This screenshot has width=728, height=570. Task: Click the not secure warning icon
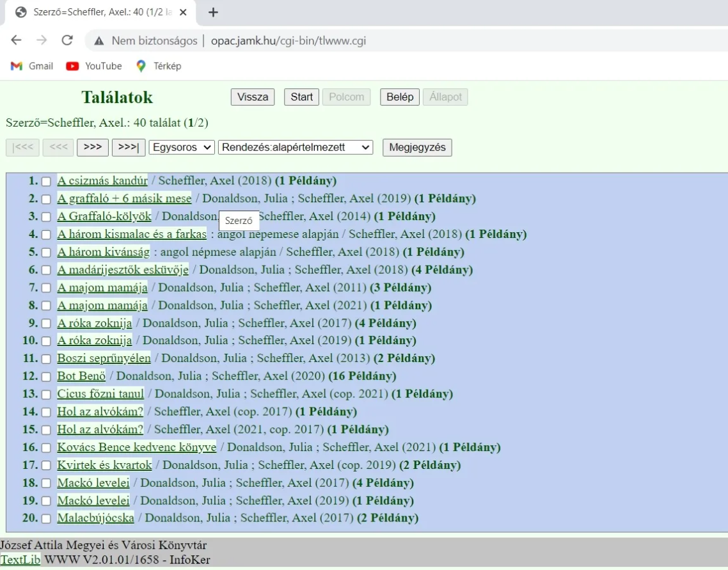[x=99, y=41]
